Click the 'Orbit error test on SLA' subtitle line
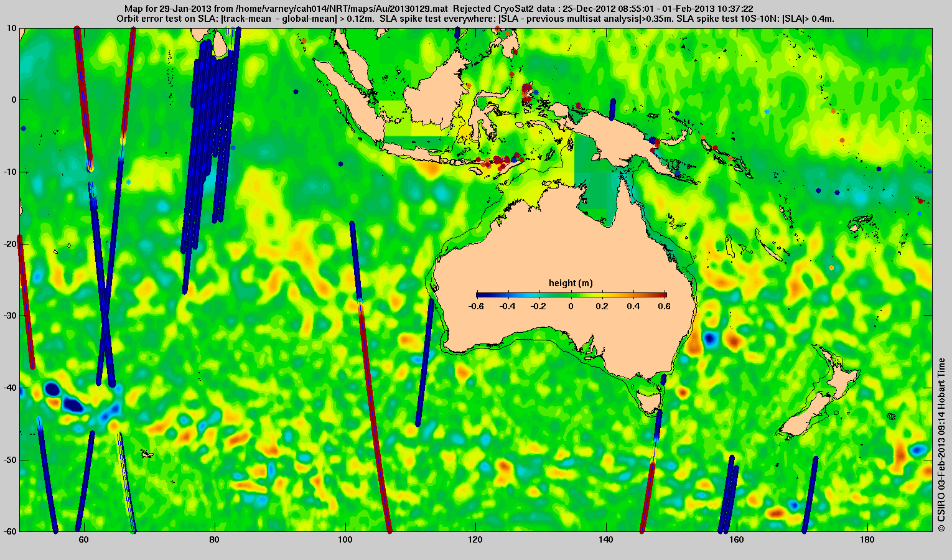Viewport: 952px width, 560px height. [x=475, y=19]
